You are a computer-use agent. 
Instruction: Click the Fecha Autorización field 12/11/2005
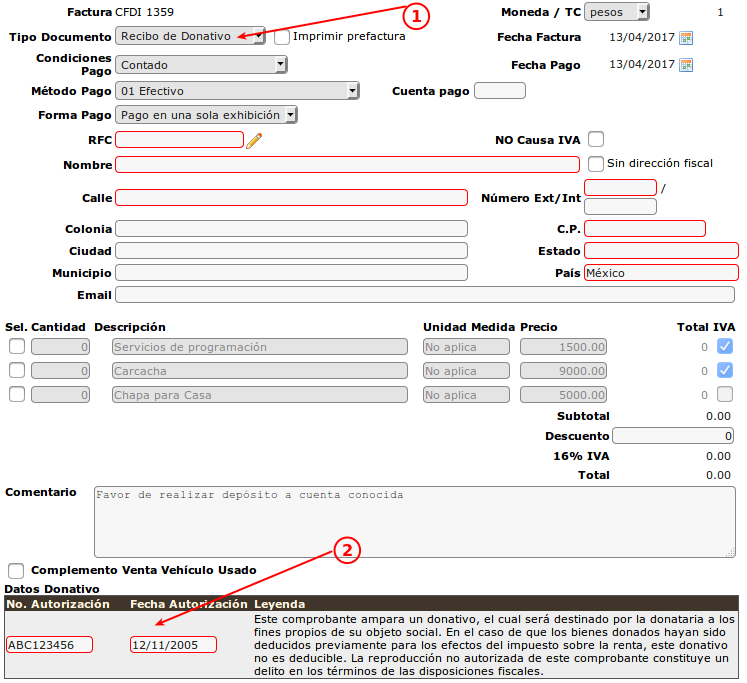tap(173, 644)
